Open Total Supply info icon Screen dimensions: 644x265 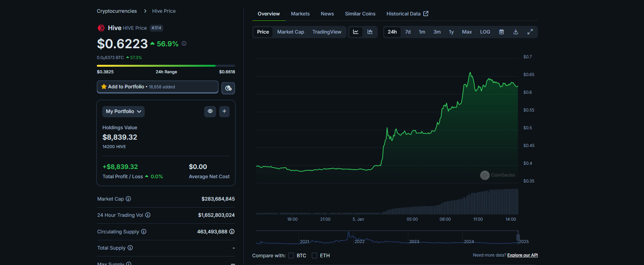point(130,248)
